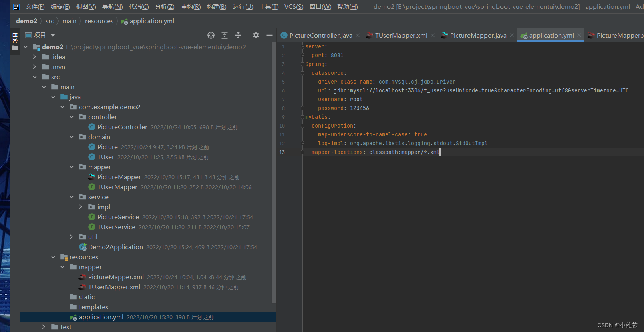The height and width of the screenshot is (332, 644).
Task: Click main breadcrumb in navigation bar
Action: coord(69,21)
